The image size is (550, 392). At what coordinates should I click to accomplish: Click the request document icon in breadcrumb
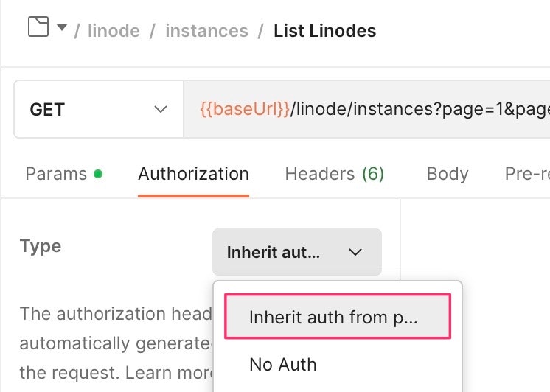tap(38, 27)
